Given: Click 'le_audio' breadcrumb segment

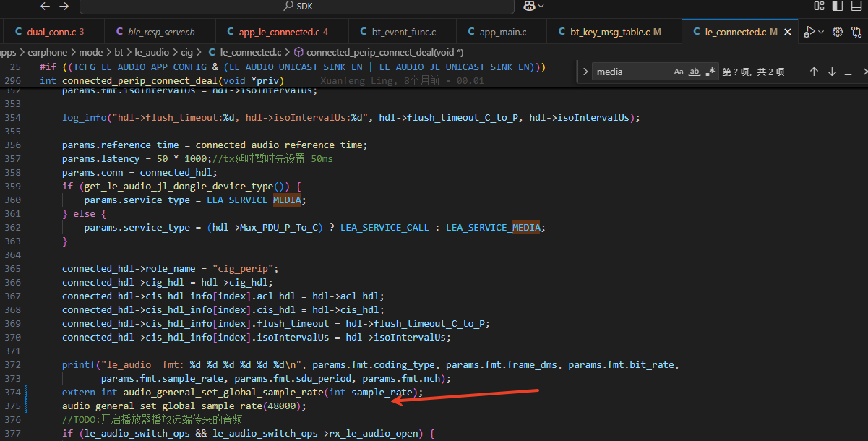Looking at the screenshot, I should pyautogui.click(x=152, y=52).
